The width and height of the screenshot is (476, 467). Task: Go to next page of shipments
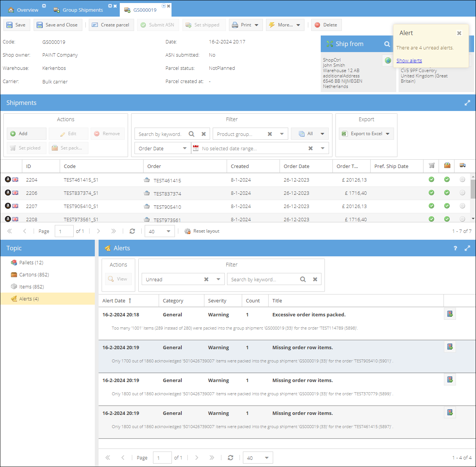tap(98, 231)
